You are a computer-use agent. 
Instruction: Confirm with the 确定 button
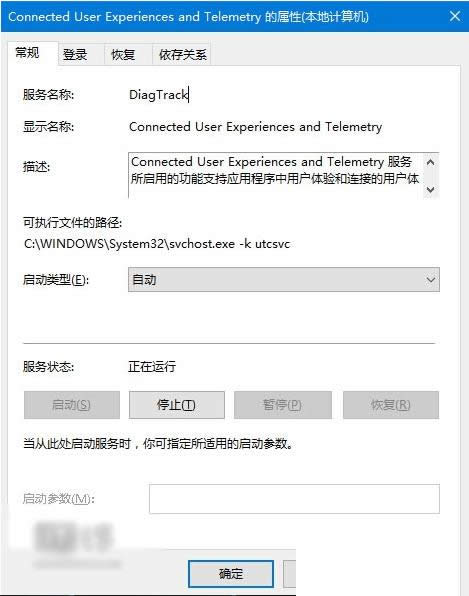[x=231, y=574]
